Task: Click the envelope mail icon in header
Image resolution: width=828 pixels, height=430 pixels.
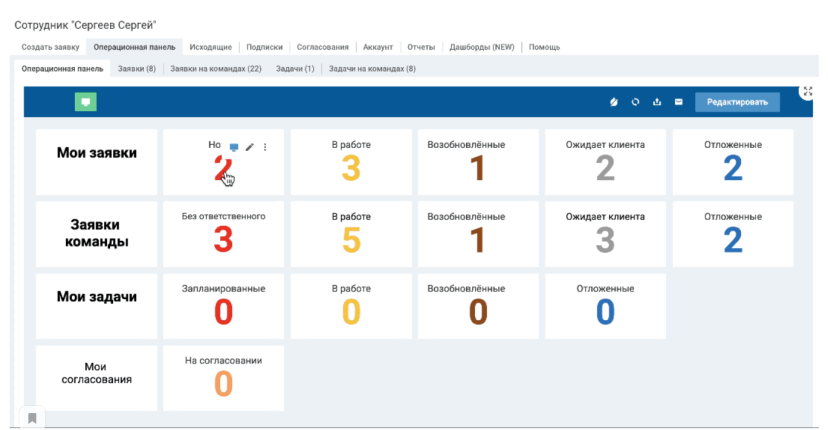Action: (x=678, y=102)
